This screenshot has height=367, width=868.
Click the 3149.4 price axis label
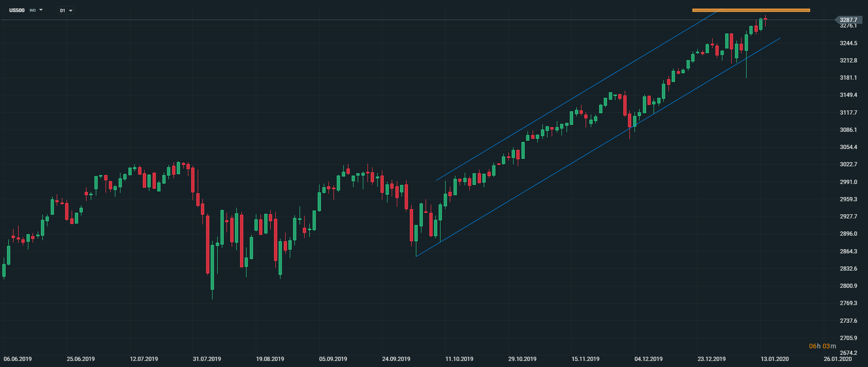pyautogui.click(x=848, y=95)
